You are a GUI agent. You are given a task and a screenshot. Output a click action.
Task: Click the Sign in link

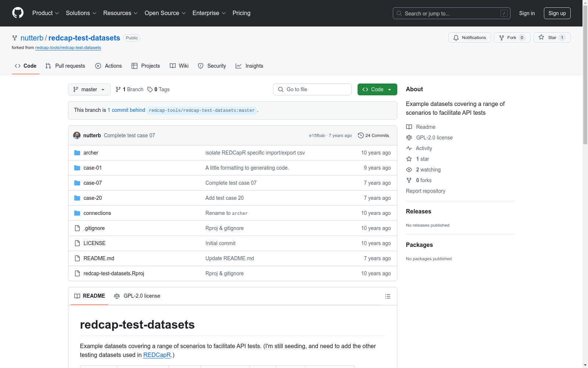[x=527, y=13]
